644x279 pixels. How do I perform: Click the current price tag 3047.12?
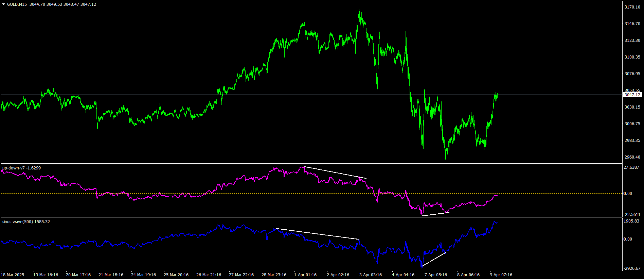632,95
